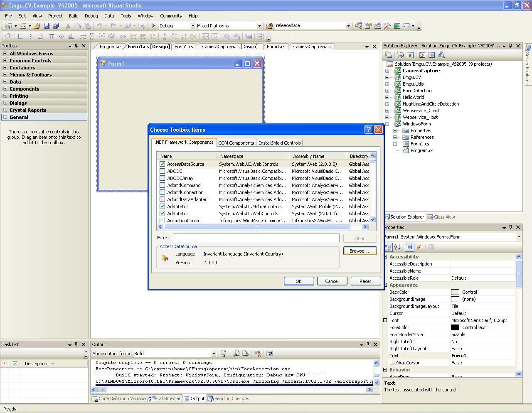
Task: Click the Browse... button
Action: click(x=360, y=251)
